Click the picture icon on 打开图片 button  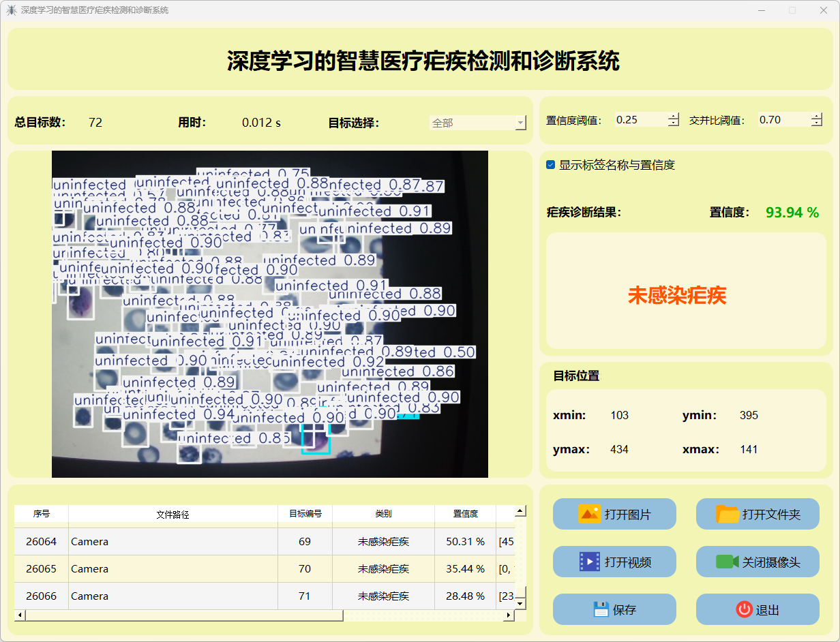click(x=589, y=514)
